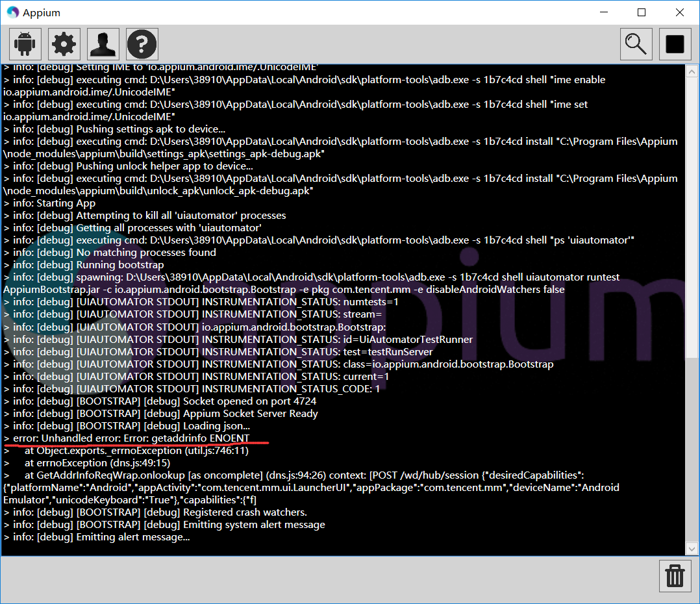This screenshot has height=604, width=700.
Task: Click 'Registered crash watchers.' log line
Action: pyautogui.click(x=155, y=512)
